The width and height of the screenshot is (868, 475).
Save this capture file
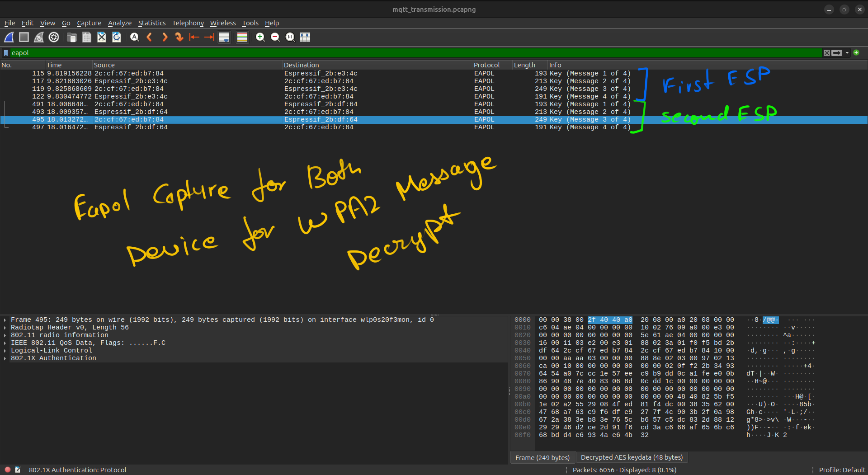87,37
